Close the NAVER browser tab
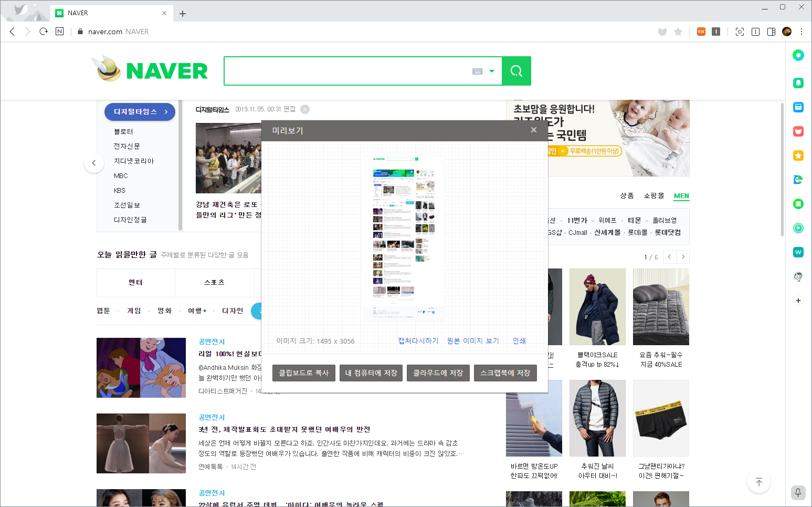 click(x=164, y=13)
